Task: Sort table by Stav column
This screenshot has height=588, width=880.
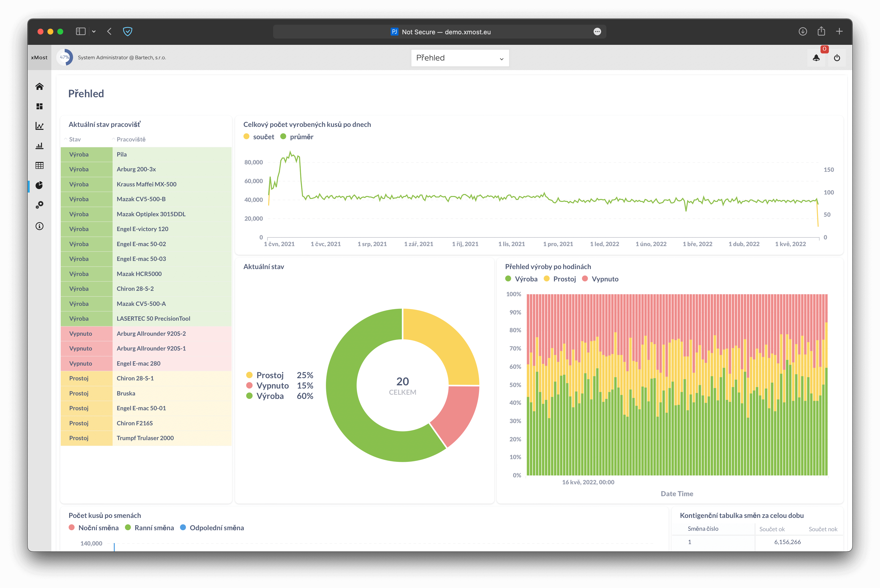Action: pyautogui.click(x=75, y=139)
